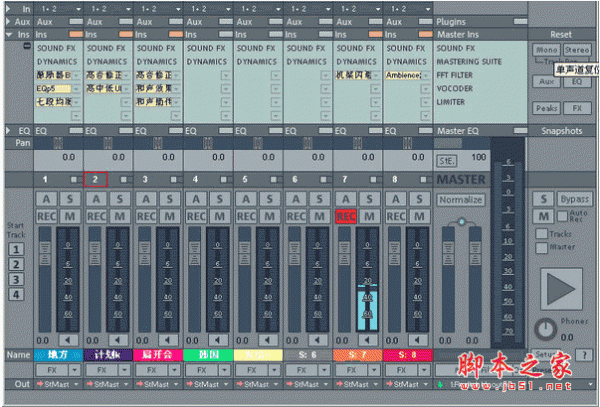This screenshot has width=600, height=407.
Task: Click the A automation button on track 3
Action: 146,199
